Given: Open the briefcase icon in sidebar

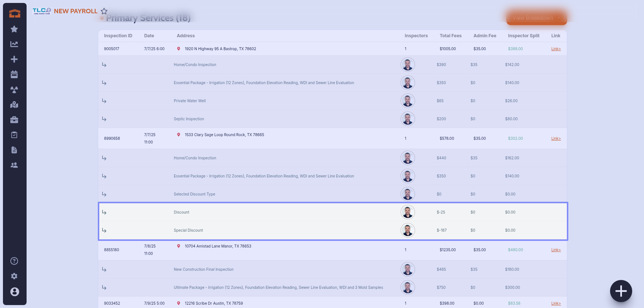Looking at the screenshot, I should (14, 120).
